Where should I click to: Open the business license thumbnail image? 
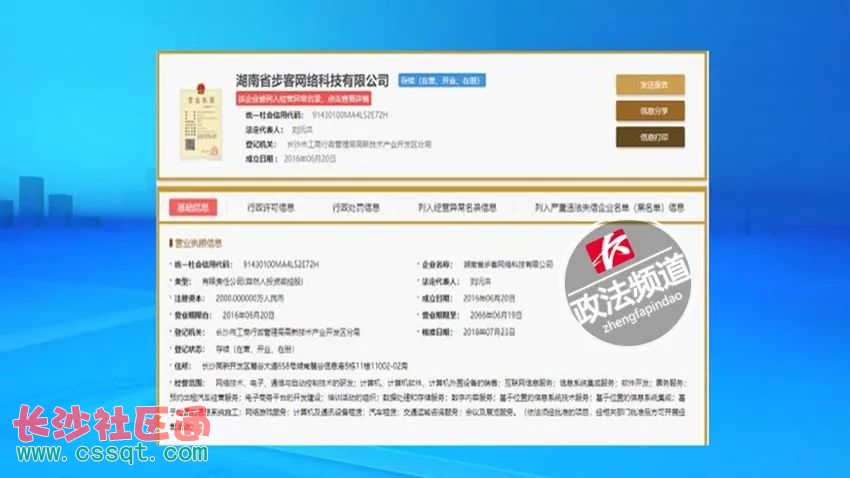pyautogui.click(x=201, y=122)
